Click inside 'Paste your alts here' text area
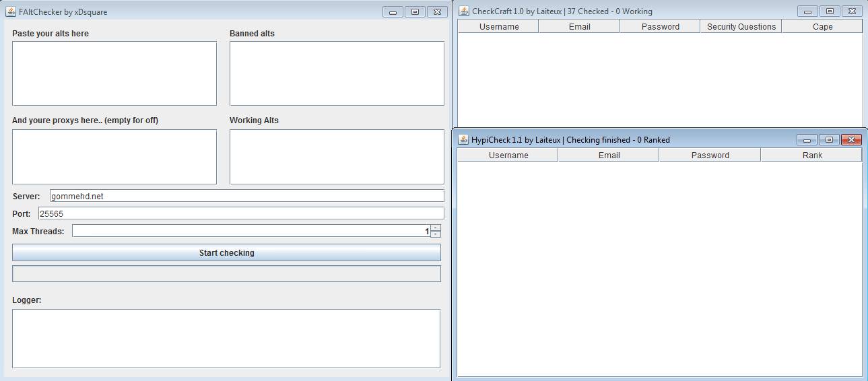868x381 pixels. 114,73
